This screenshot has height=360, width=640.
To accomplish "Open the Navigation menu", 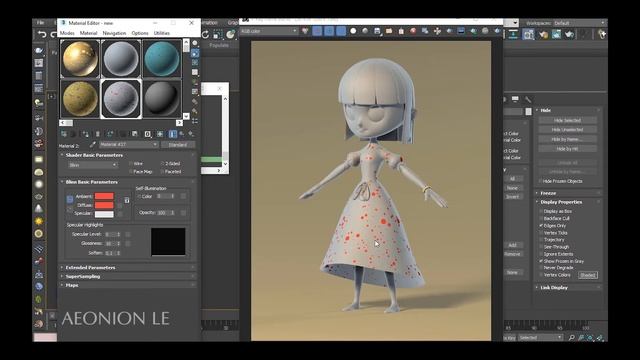I will pos(114,33).
